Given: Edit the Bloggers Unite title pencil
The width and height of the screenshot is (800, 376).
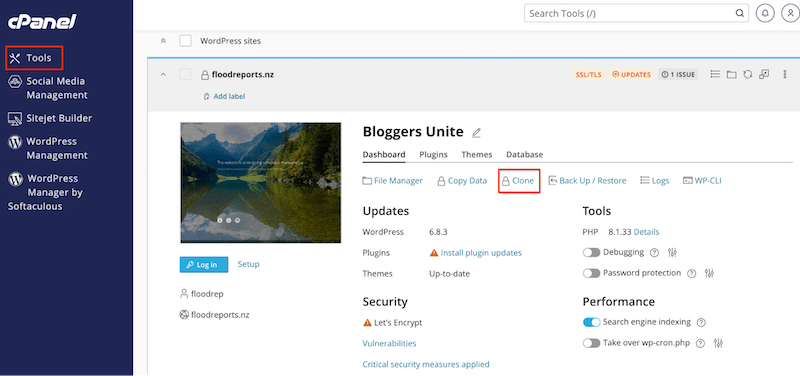Looking at the screenshot, I should (477, 133).
